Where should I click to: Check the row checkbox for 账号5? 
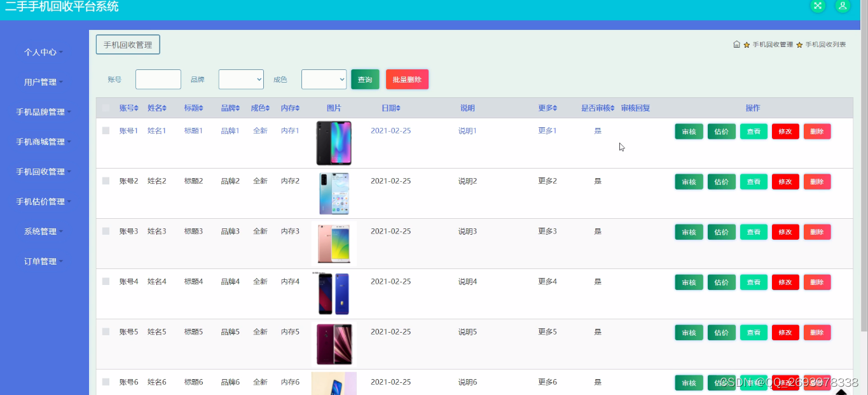[x=106, y=331]
